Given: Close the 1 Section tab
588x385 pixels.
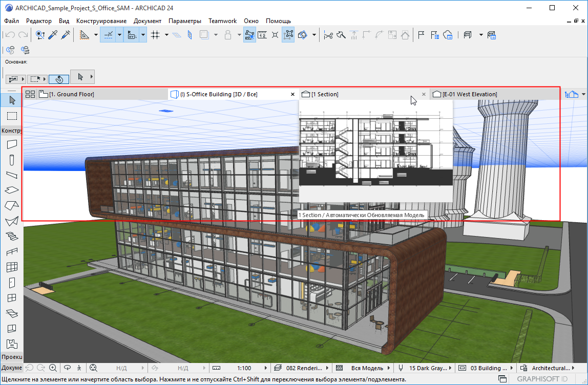Looking at the screenshot, I should 424,94.
